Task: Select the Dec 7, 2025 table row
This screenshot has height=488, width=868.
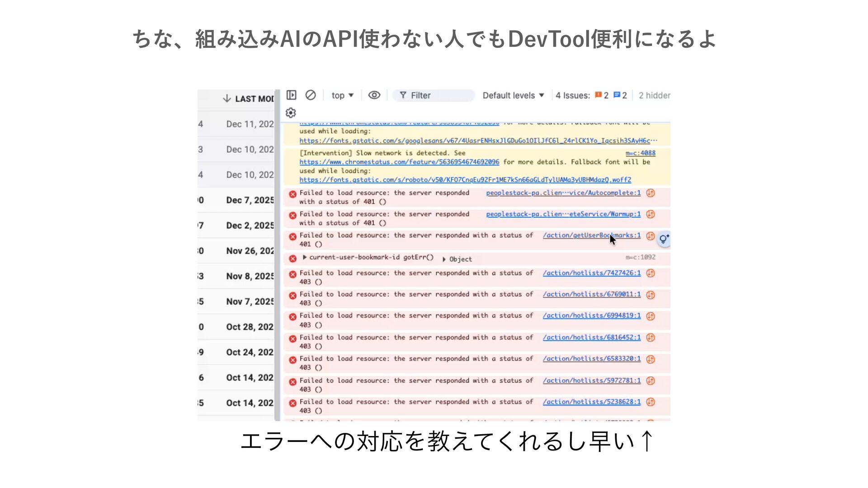Action: point(250,200)
